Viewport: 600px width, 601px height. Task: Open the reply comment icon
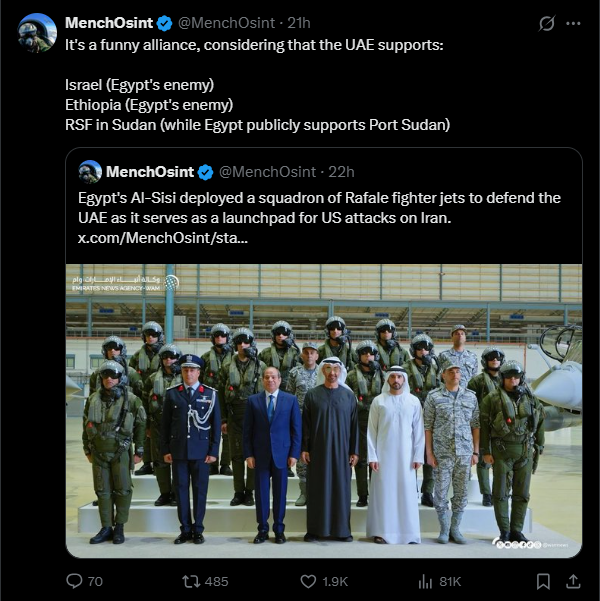point(74,581)
